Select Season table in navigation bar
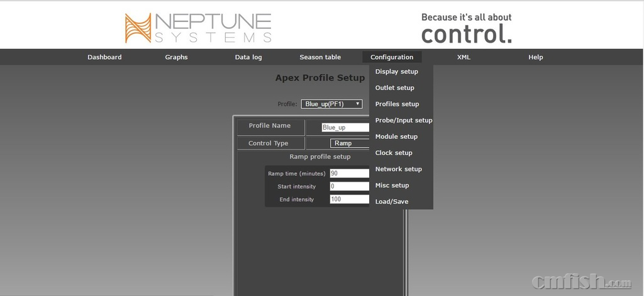Viewport: 644px width, 296px height. [x=320, y=57]
